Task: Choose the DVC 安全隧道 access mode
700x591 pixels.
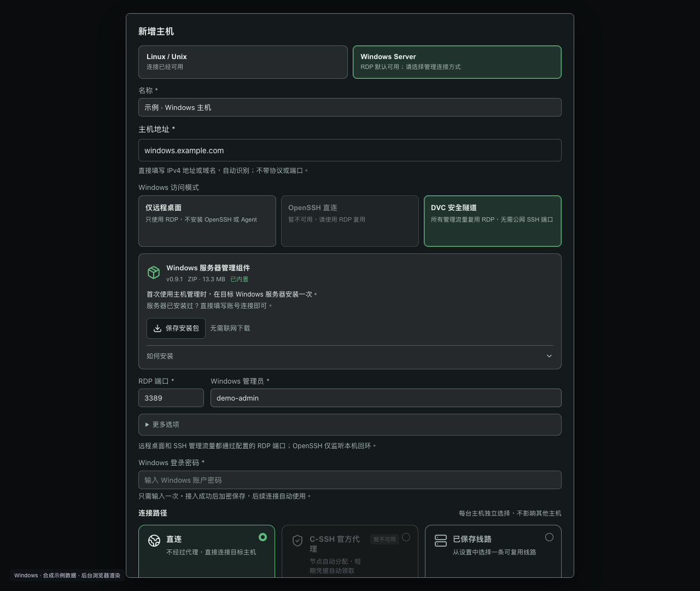Action: pos(493,221)
